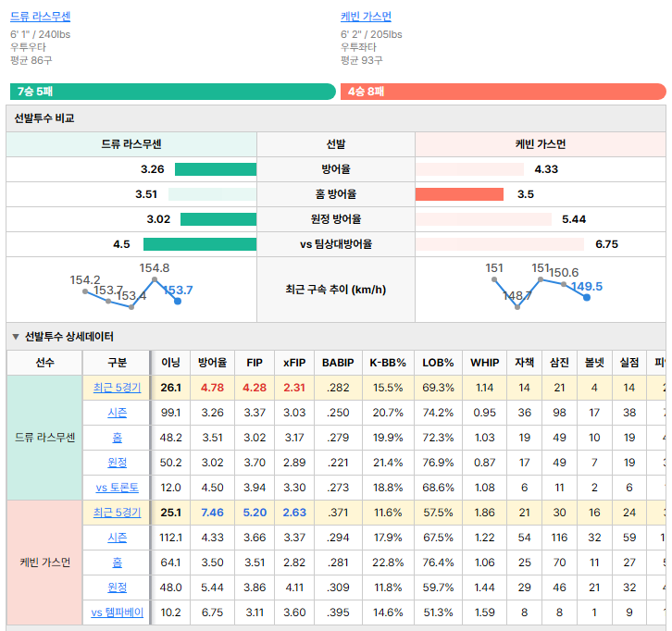The width and height of the screenshot is (672, 631).
Task: Click the 삼진 column header
Action: coord(559,363)
